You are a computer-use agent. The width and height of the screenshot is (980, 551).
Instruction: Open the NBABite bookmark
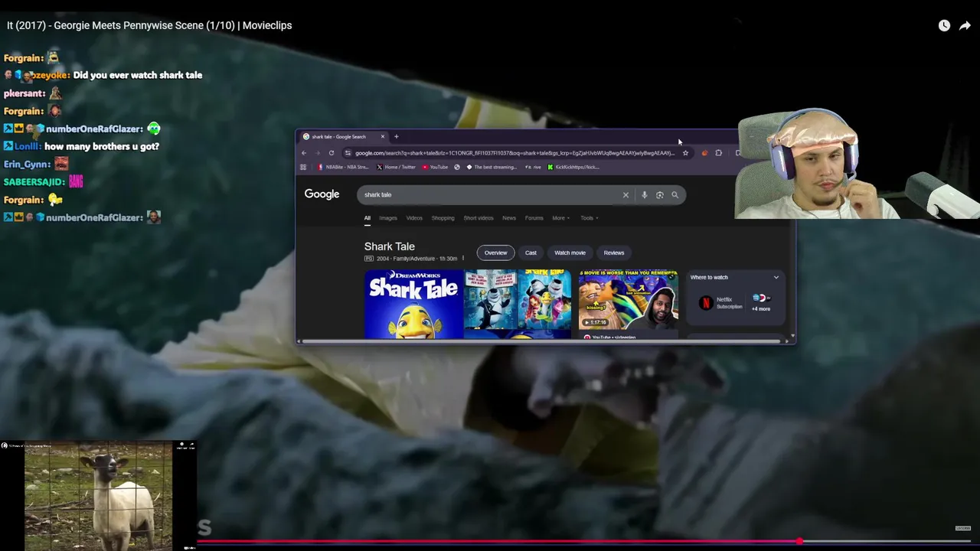(343, 167)
